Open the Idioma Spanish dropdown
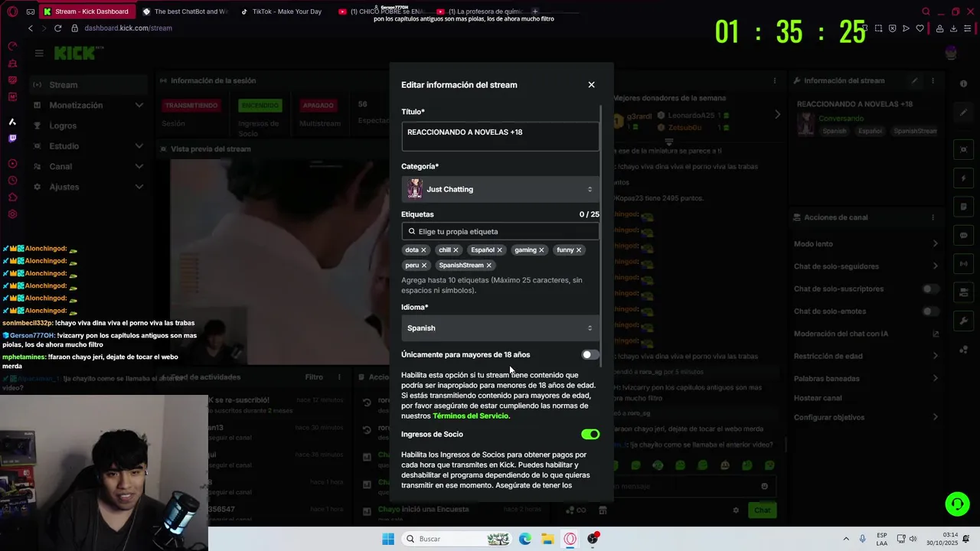 [x=500, y=328]
